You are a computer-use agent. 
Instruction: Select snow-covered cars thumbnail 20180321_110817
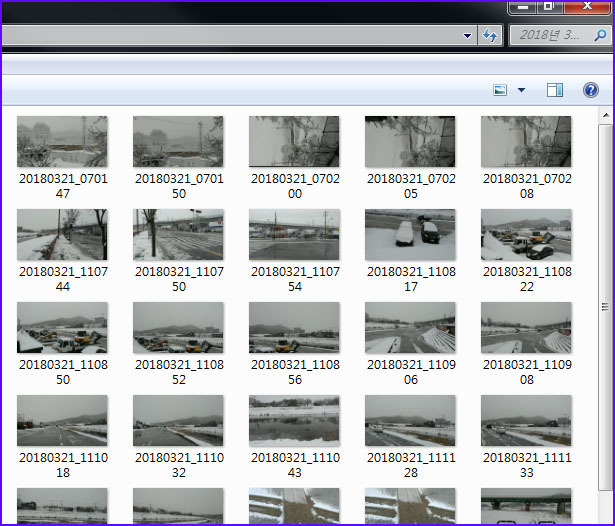[x=410, y=235]
